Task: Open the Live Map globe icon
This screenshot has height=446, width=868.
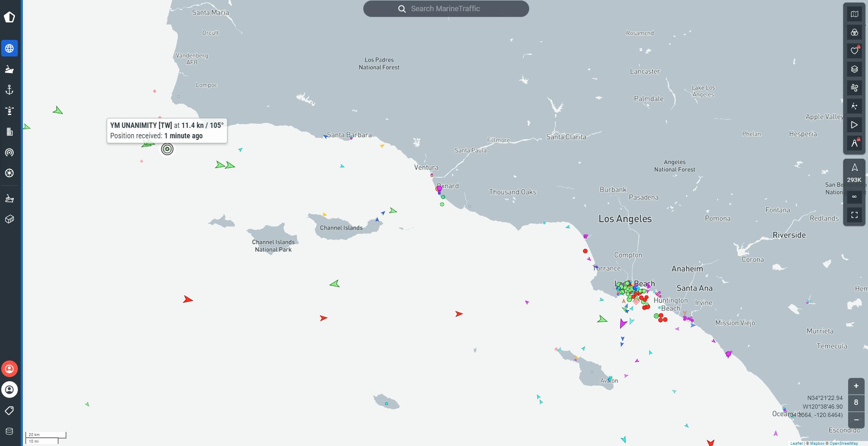Action: pos(9,49)
